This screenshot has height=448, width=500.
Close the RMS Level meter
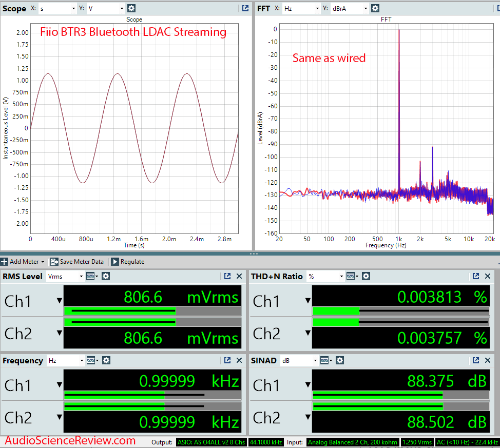(x=239, y=276)
